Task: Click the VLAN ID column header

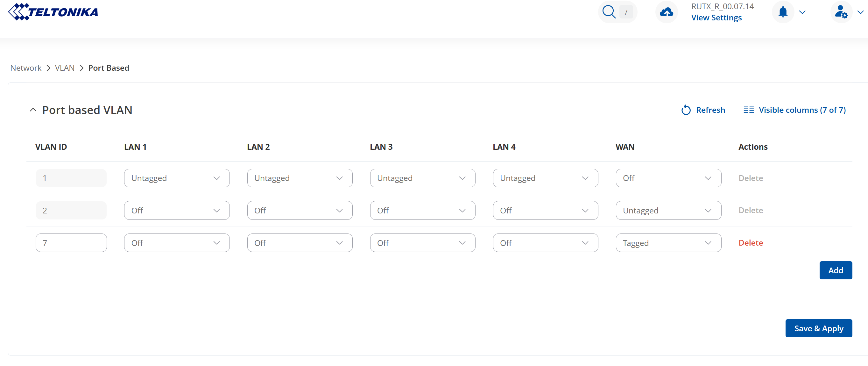Action: click(x=51, y=147)
